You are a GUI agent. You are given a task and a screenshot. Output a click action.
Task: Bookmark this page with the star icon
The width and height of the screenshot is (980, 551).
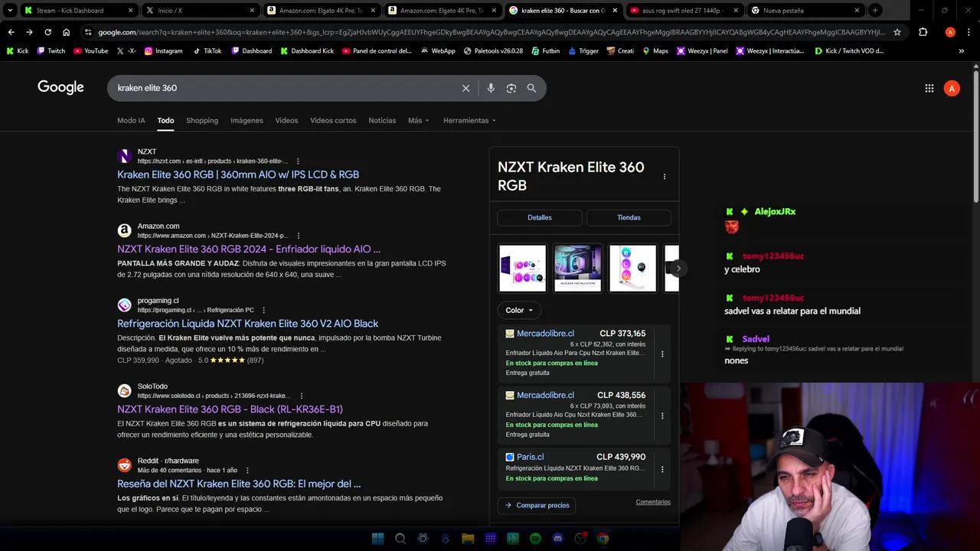[897, 32]
